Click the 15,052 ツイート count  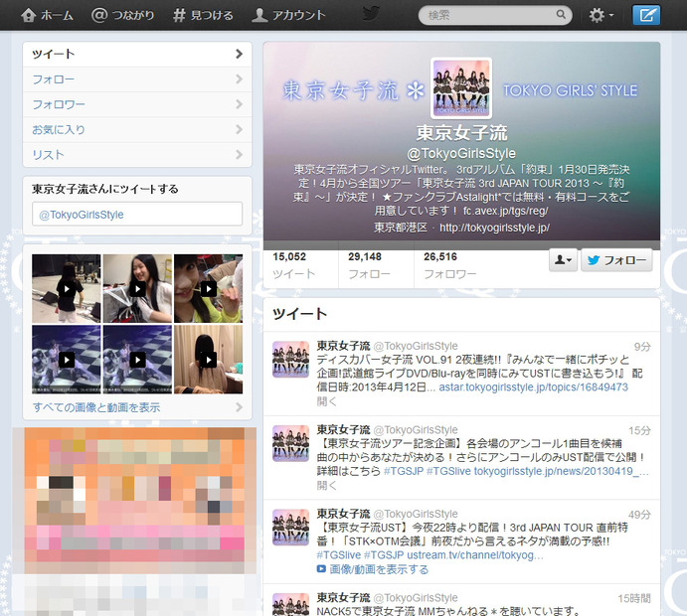click(293, 265)
